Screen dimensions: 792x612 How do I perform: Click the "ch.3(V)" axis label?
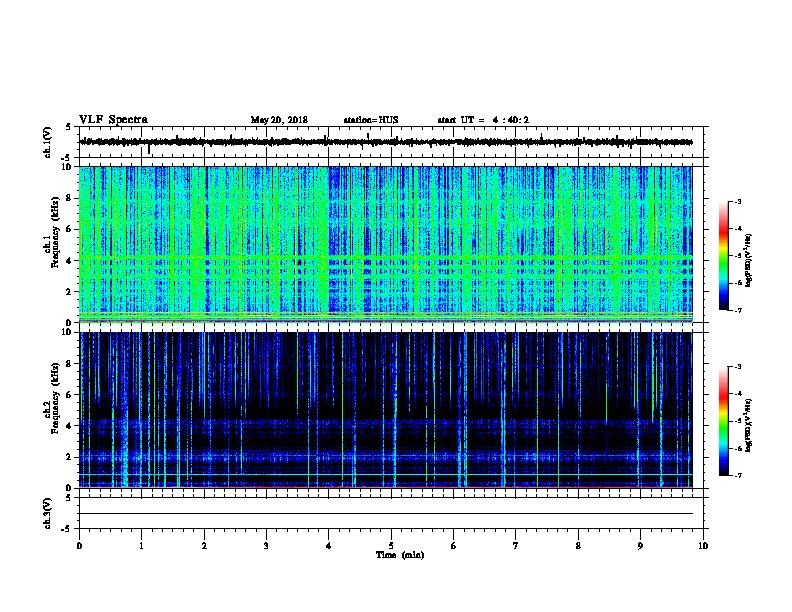(48, 513)
